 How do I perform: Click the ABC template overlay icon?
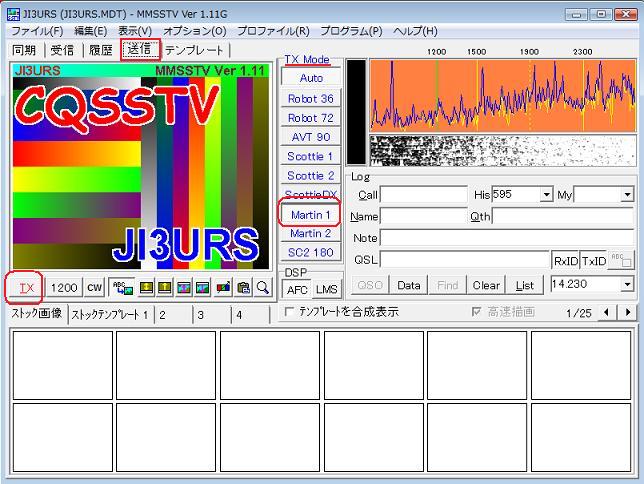tap(123, 288)
